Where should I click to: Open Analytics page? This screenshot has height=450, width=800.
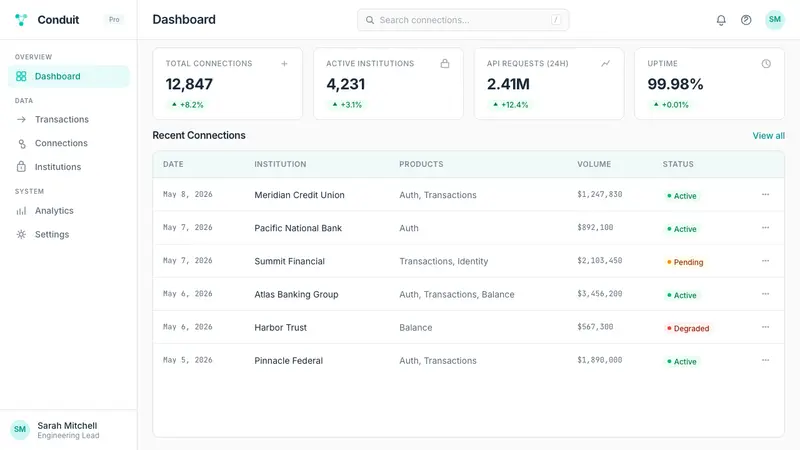click(69, 211)
